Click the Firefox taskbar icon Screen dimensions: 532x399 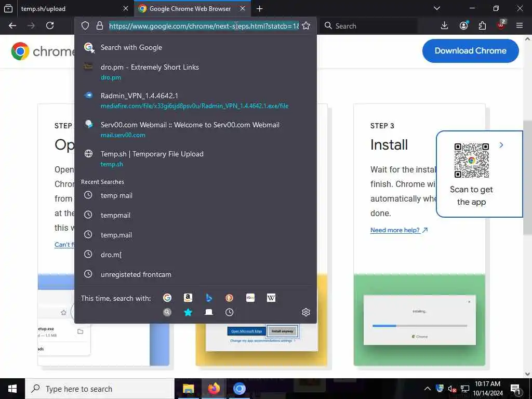coord(214,389)
